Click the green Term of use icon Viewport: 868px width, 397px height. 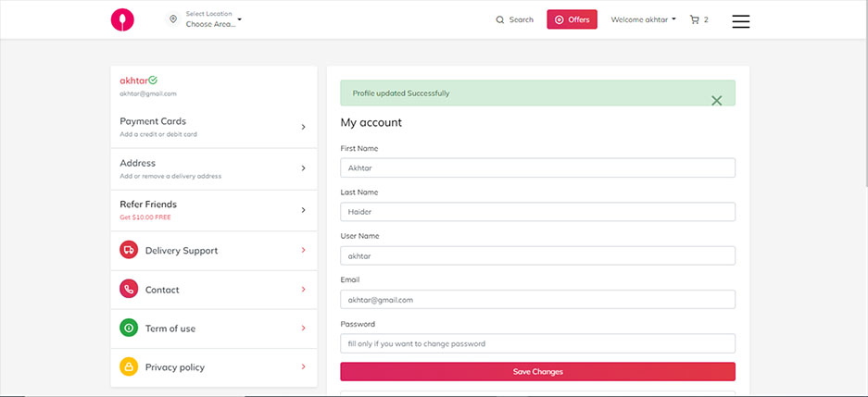[x=129, y=329]
